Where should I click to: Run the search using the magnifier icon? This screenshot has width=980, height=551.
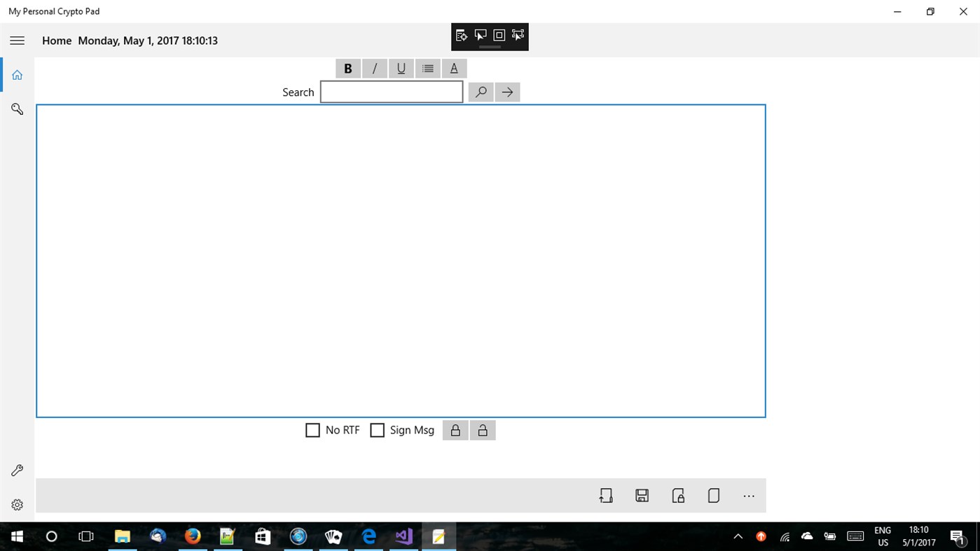coord(481,92)
